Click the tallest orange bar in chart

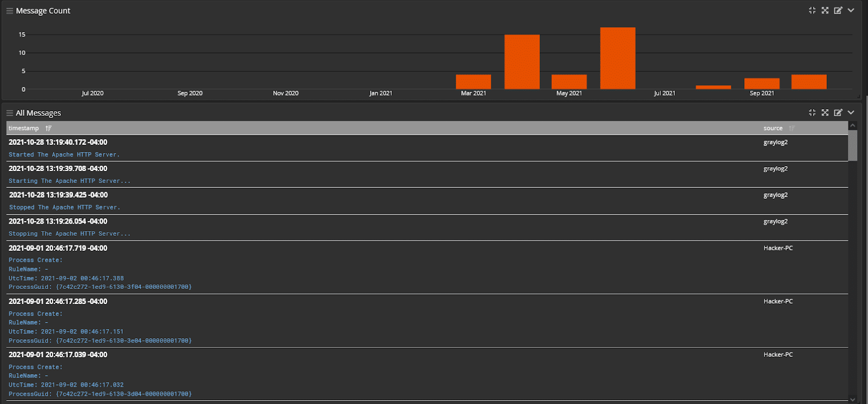coord(617,58)
